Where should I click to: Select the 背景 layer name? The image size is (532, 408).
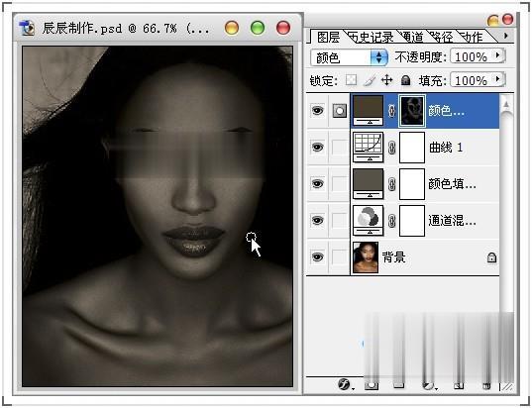pyautogui.click(x=394, y=257)
